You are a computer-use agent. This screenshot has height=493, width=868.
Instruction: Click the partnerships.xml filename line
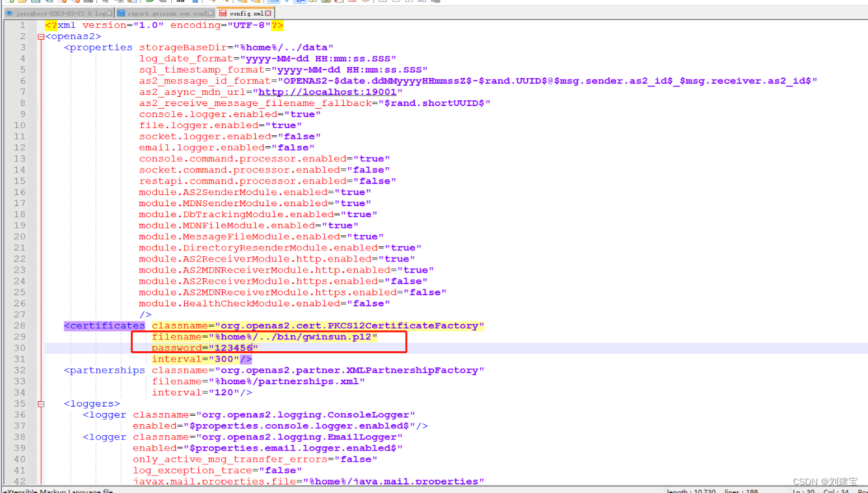tap(258, 381)
